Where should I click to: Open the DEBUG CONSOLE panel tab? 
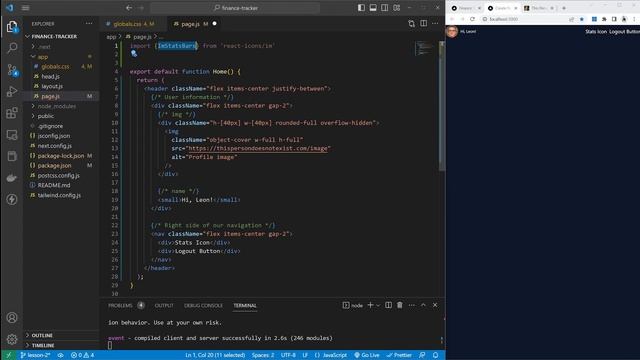click(203, 306)
